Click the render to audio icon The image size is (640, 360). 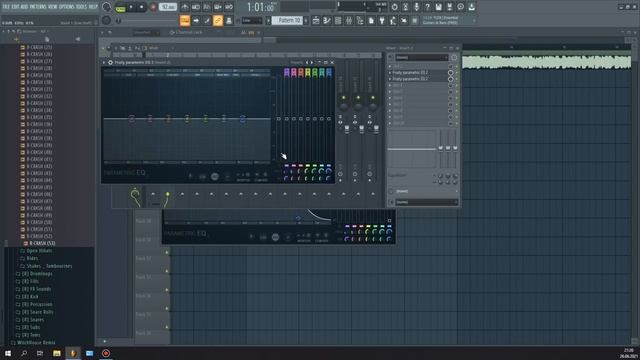pyautogui.click(x=449, y=7)
